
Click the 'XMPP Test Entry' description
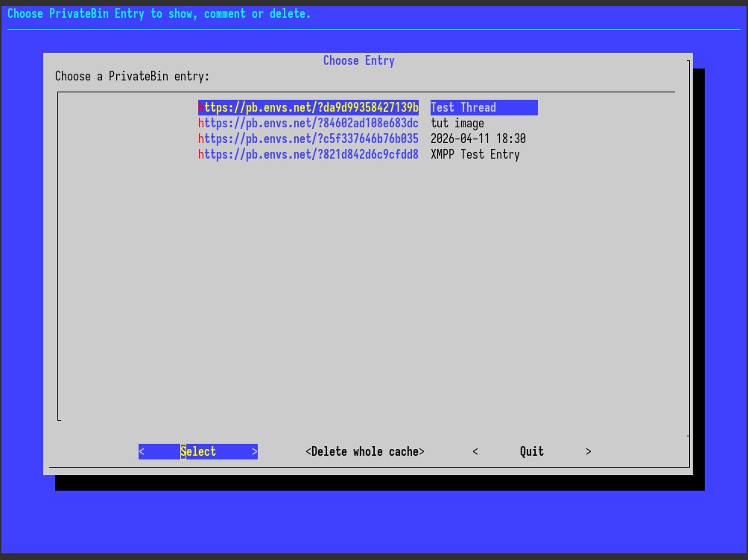(475, 155)
